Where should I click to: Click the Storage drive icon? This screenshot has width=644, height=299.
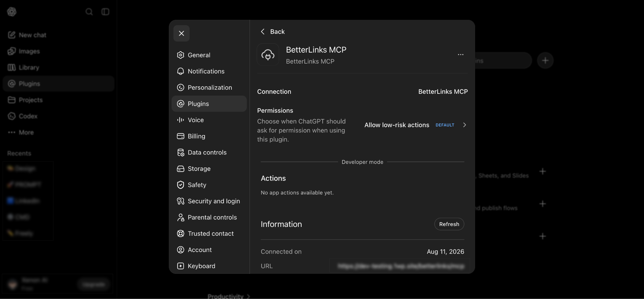click(x=180, y=169)
